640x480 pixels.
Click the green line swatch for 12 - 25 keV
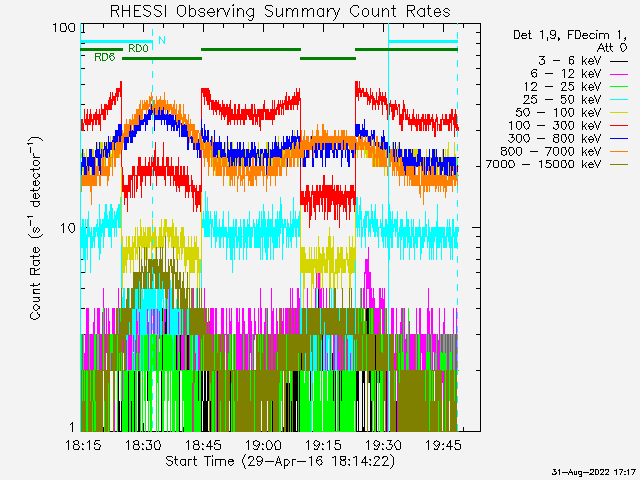pos(619,87)
